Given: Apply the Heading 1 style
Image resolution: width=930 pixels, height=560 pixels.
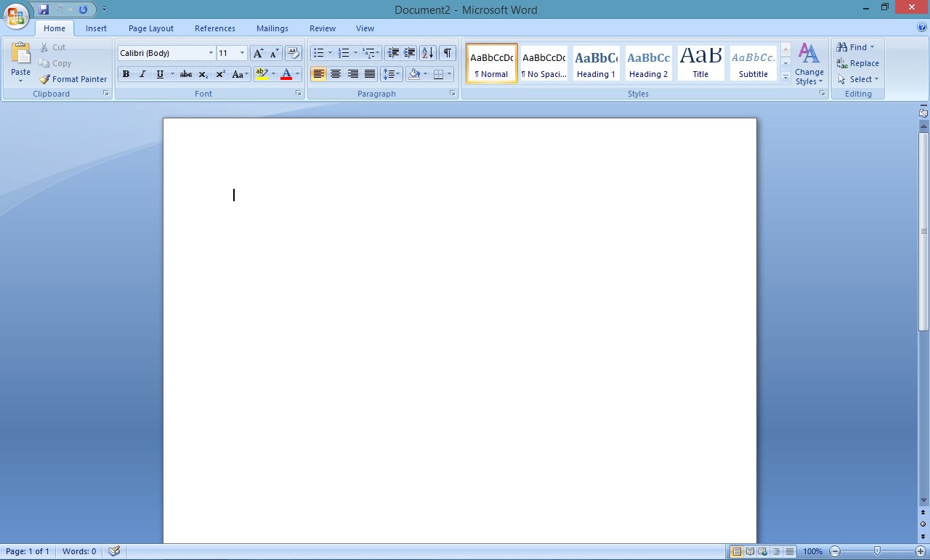Looking at the screenshot, I should coord(596,63).
